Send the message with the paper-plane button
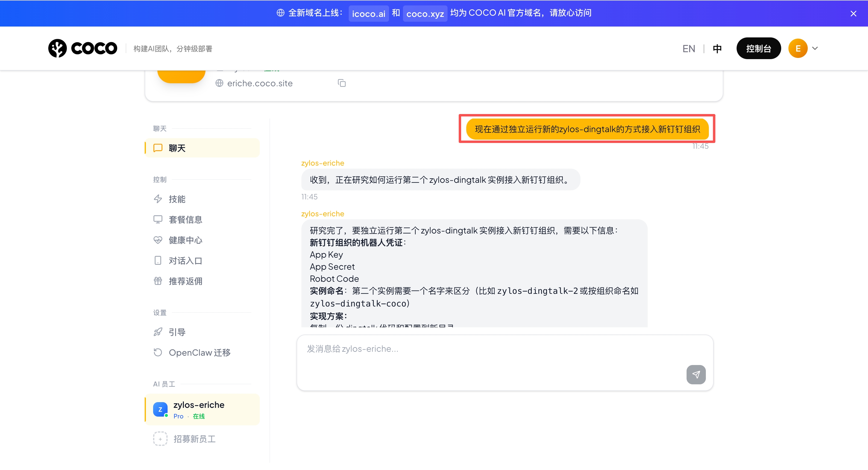 pos(696,375)
